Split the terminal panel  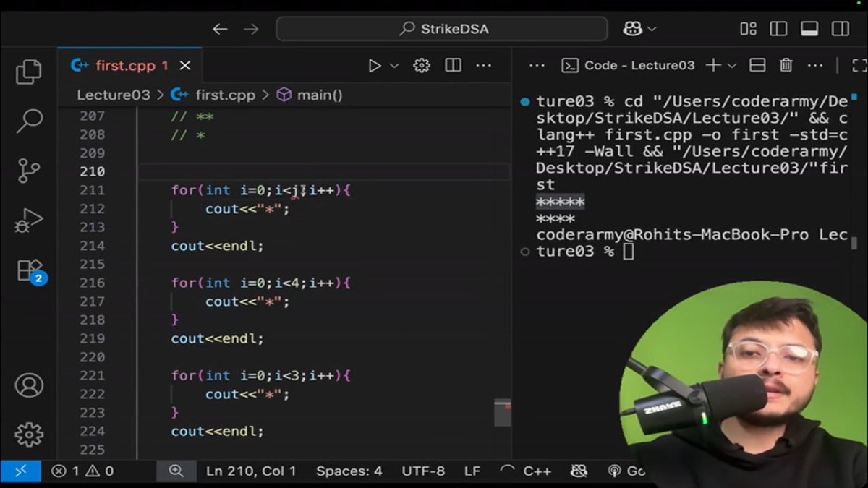[757, 65]
